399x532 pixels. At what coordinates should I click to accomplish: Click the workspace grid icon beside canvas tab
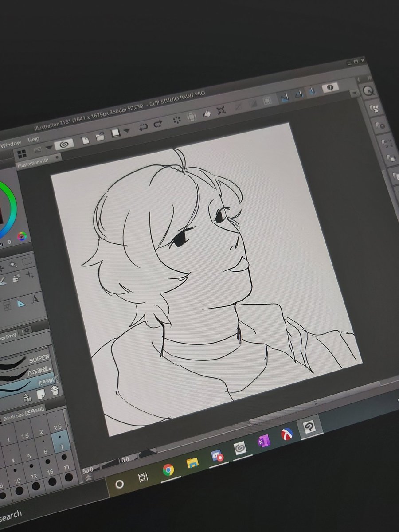click(x=21, y=153)
